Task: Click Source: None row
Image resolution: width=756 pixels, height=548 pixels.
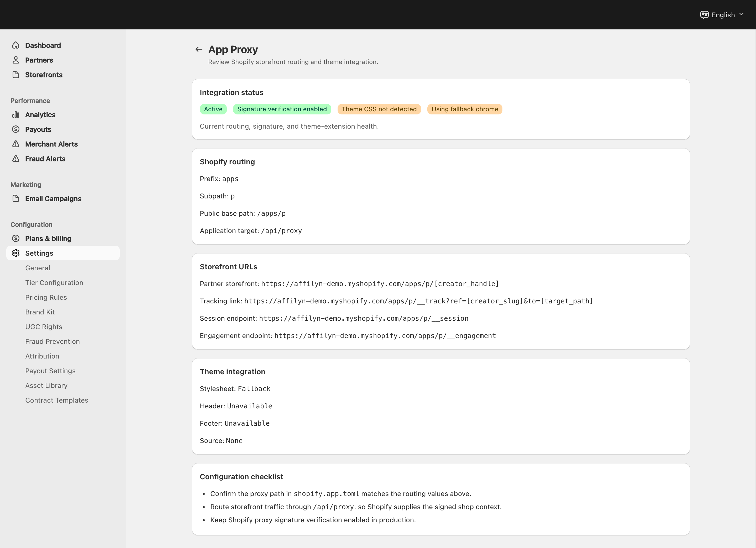Action: pos(221,441)
